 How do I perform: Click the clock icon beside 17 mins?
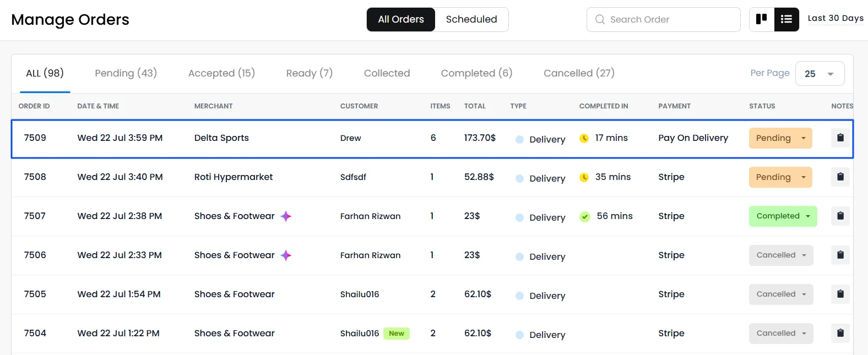584,138
